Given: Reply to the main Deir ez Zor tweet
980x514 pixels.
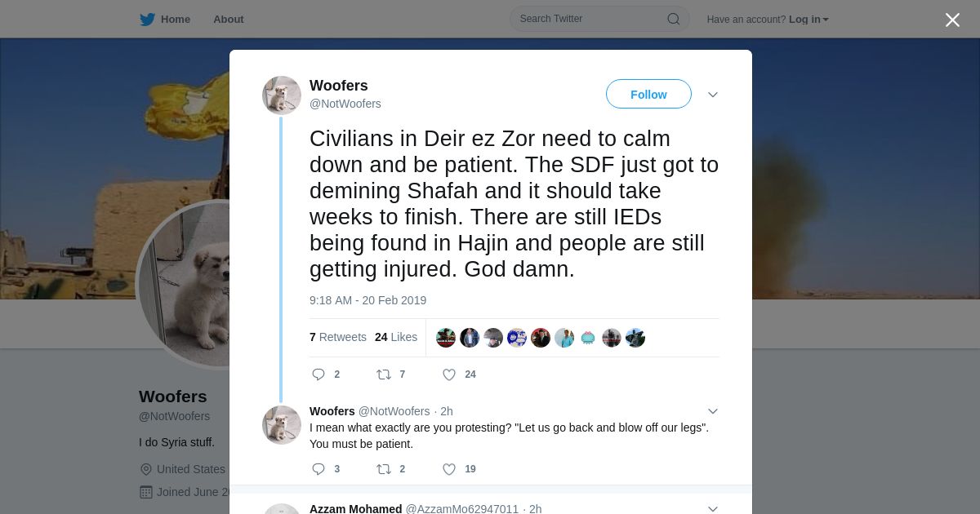Looking at the screenshot, I should coord(318,374).
